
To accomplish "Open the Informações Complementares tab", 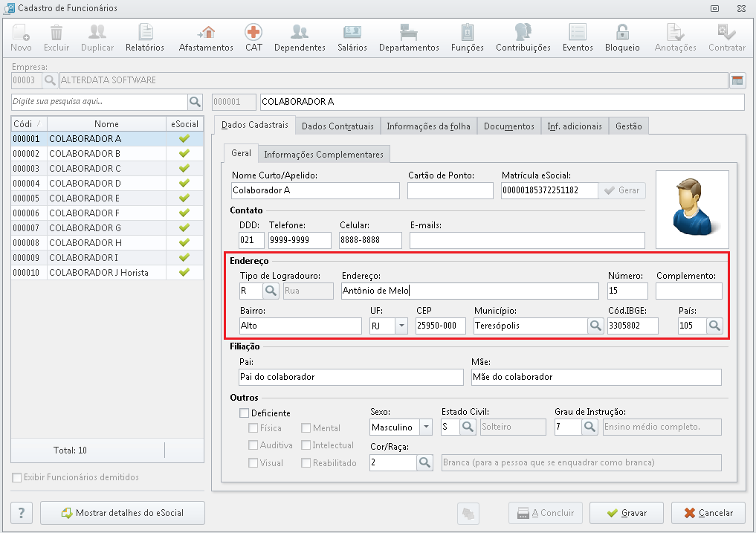I will [x=323, y=155].
